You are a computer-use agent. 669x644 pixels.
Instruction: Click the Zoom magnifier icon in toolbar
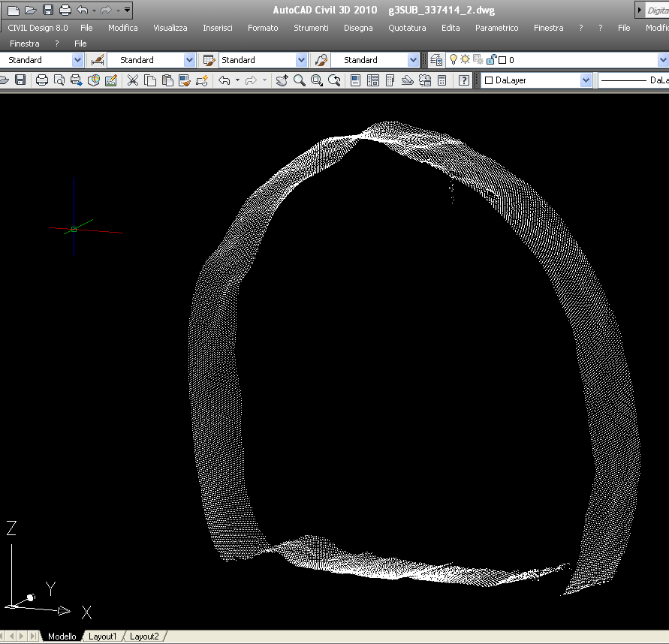pyautogui.click(x=299, y=80)
